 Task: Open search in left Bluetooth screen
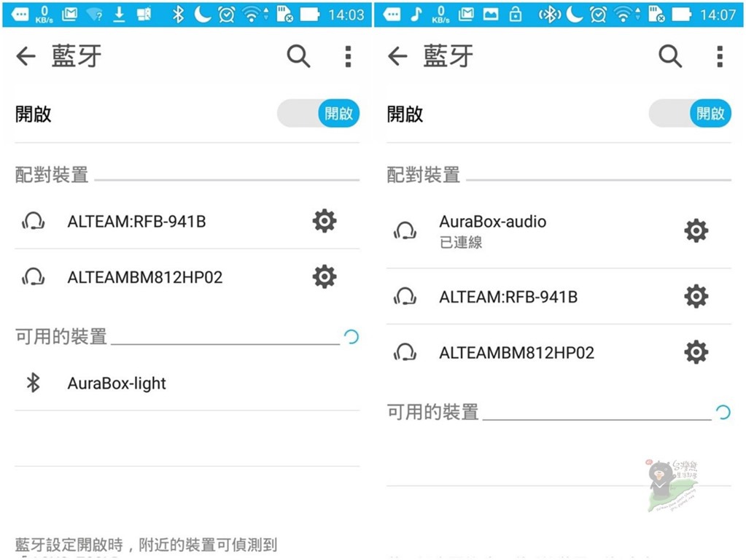pos(299,56)
